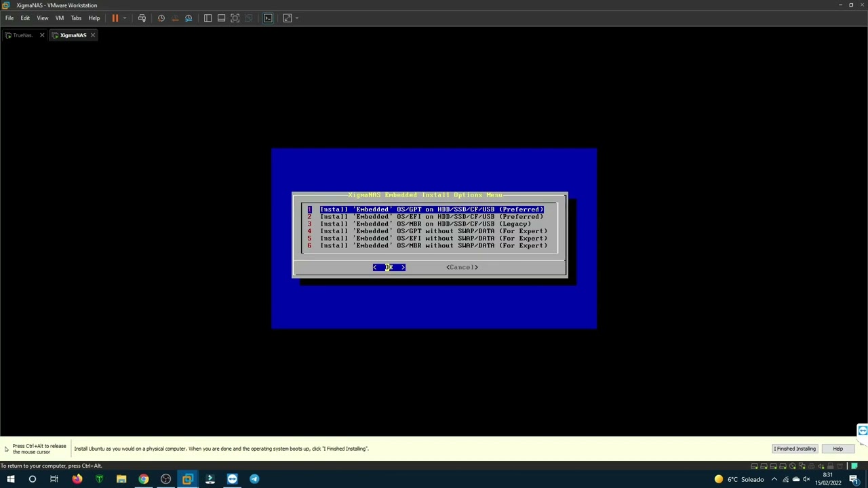
Task: Click the stretch guest display icon
Action: [x=287, y=18]
